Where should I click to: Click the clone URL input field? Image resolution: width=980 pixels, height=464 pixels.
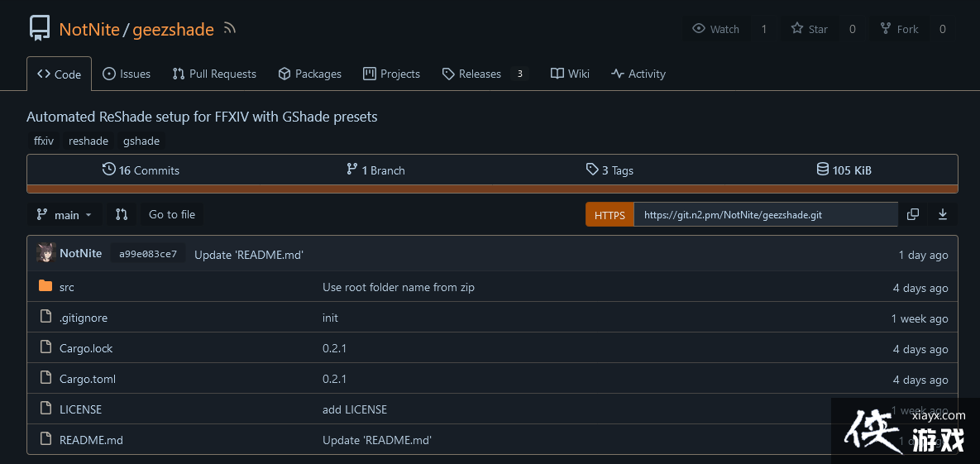pyautogui.click(x=765, y=215)
